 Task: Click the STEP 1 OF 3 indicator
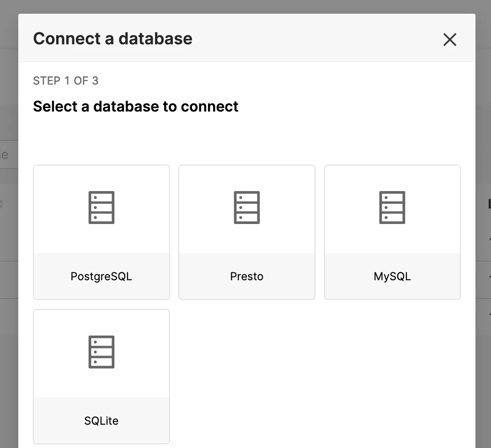click(65, 80)
